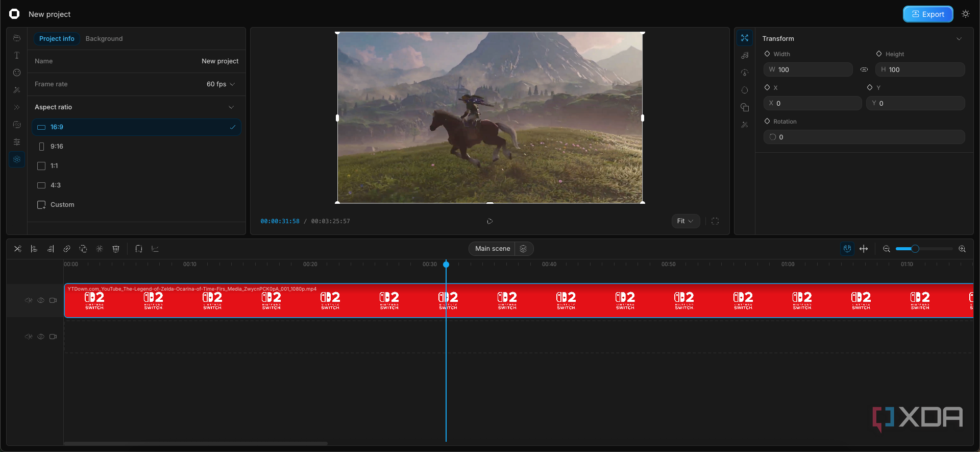980x452 pixels.
Task: Open the Text tool in left sidebar
Action: (x=17, y=55)
